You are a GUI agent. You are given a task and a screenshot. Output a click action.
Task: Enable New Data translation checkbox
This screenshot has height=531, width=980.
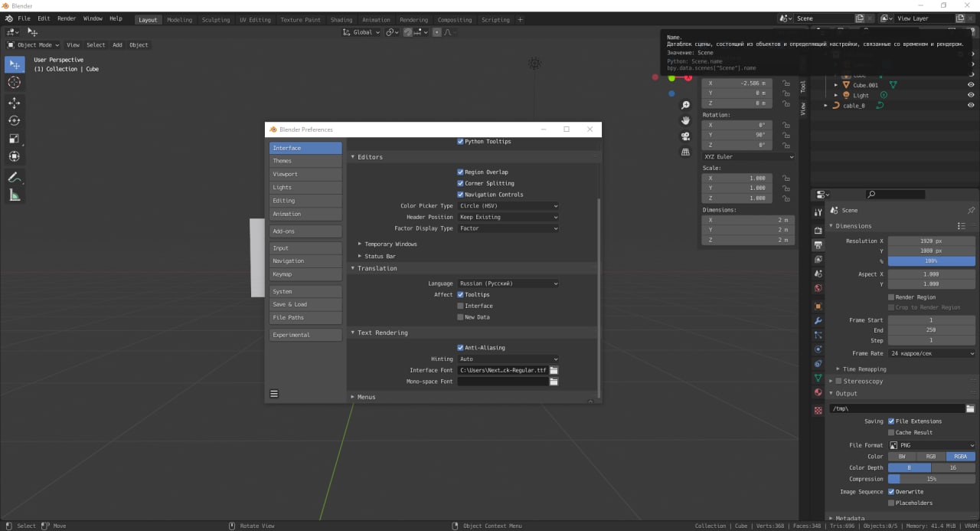click(x=460, y=317)
